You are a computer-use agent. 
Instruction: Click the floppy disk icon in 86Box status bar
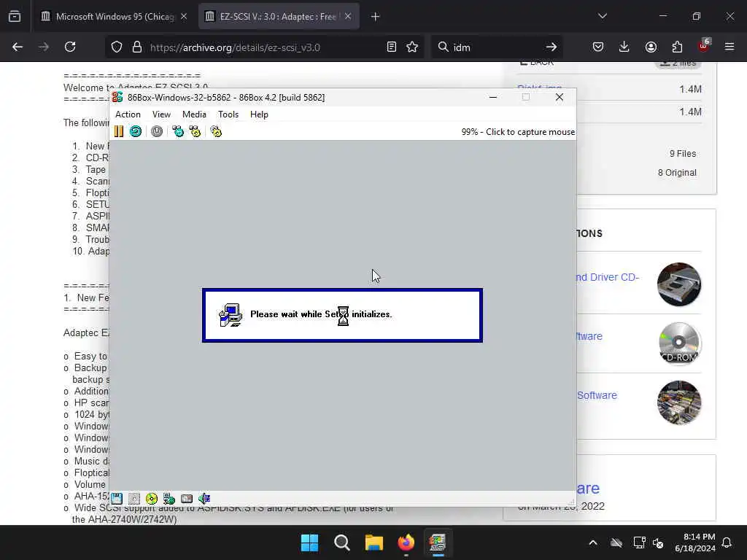point(117,499)
